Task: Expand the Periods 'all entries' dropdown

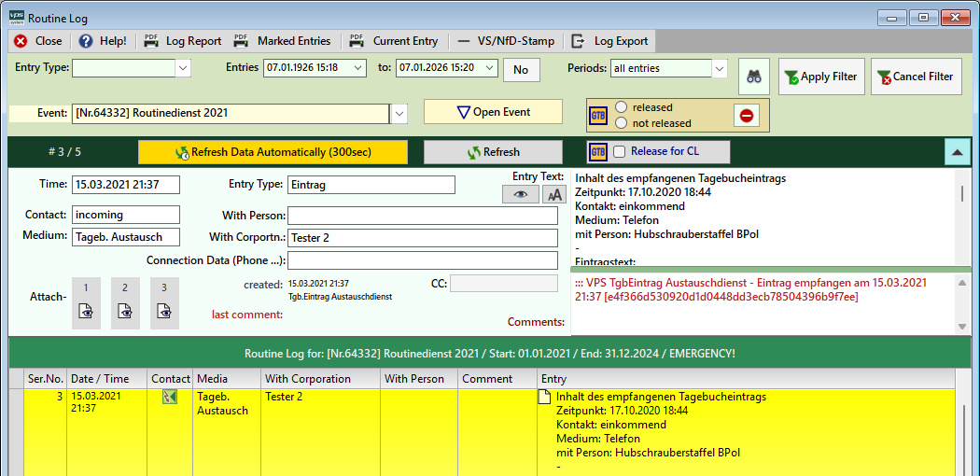Action: (719, 68)
